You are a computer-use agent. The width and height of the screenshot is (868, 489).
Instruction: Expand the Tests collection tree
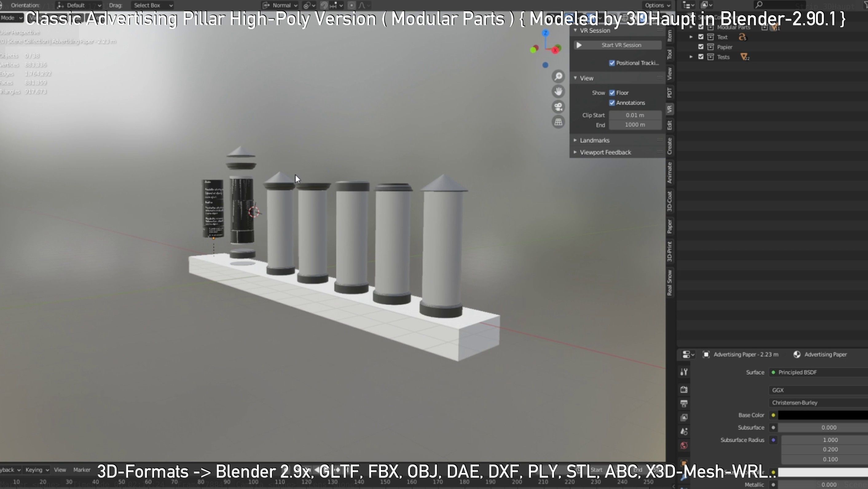(691, 57)
